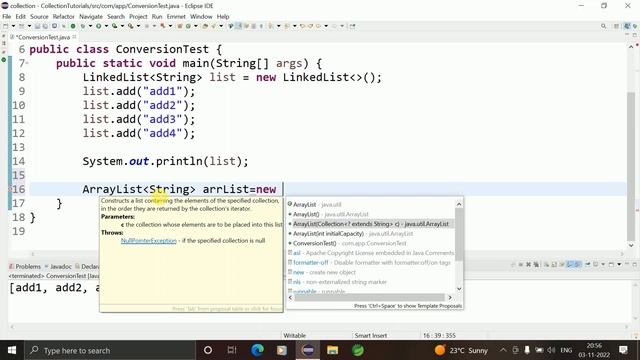Open dropdown arrow beside External Tools icon

(138, 26)
